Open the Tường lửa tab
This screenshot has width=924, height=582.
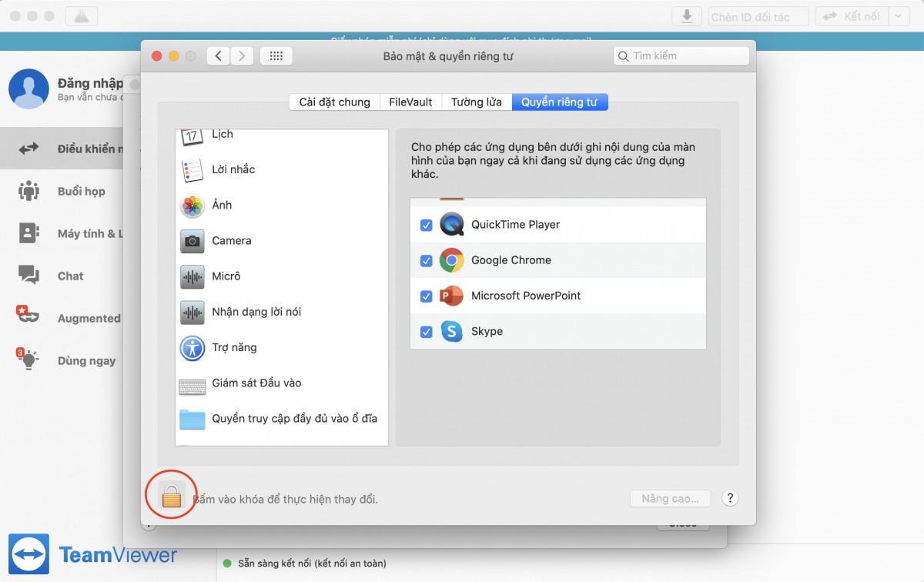click(x=476, y=101)
